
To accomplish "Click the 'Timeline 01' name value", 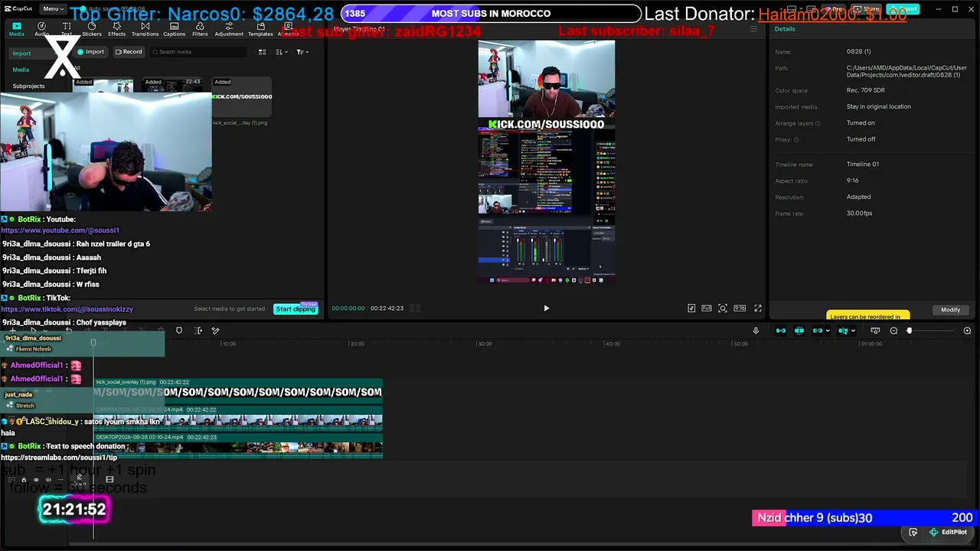I will coord(863,165).
